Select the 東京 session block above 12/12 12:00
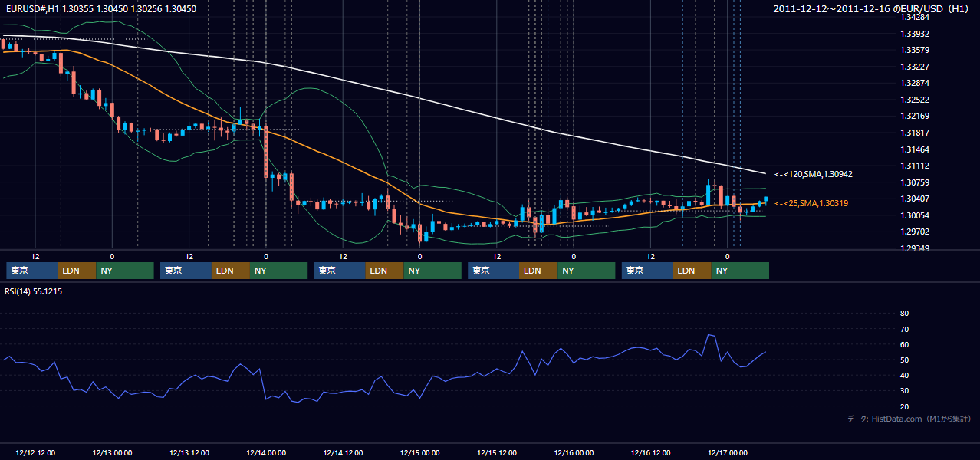 click(32, 271)
